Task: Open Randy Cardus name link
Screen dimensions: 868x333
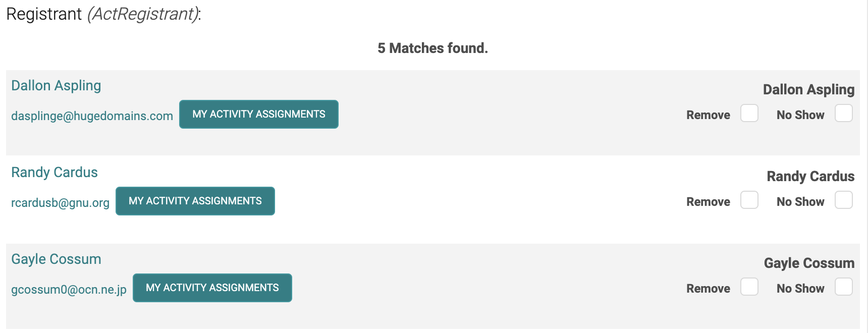Action: (55, 173)
